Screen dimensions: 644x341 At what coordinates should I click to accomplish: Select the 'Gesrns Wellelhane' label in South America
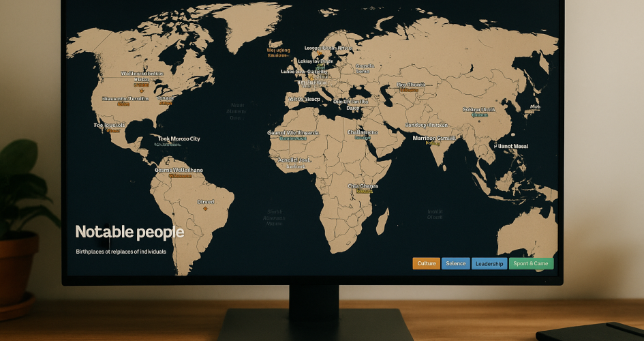179,170
